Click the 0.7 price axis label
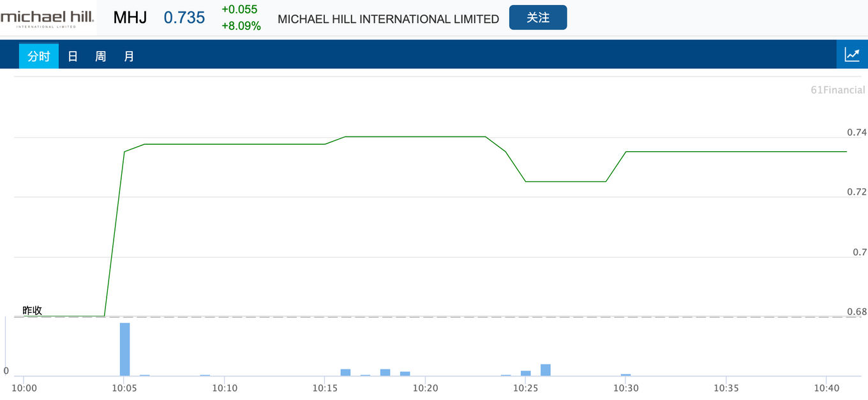Screen dimensions: 868x400 click(x=860, y=252)
